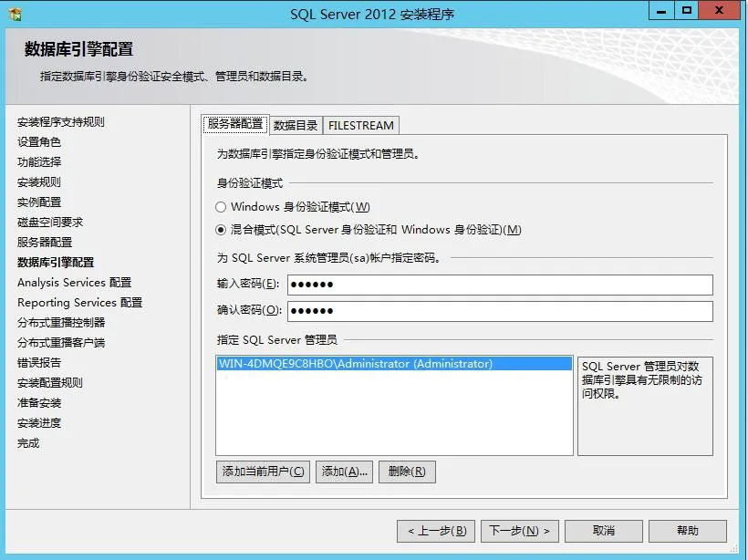The height and width of the screenshot is (560, 748).
Task: Click 取消 to cancel setup
Action: click(x=604, y=530)
